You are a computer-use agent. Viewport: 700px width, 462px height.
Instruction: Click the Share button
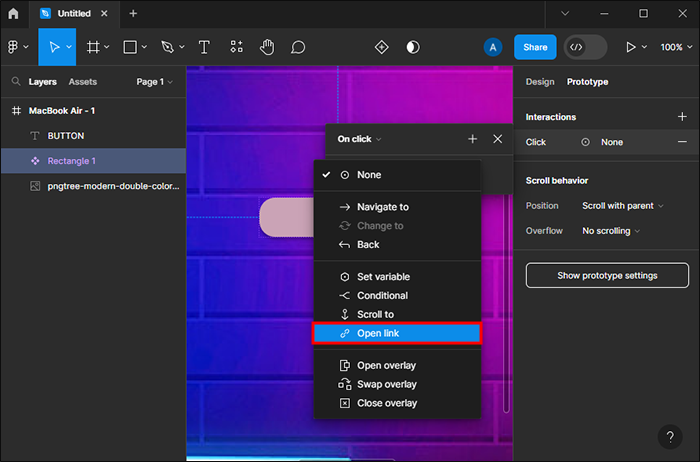coord(535,47)
